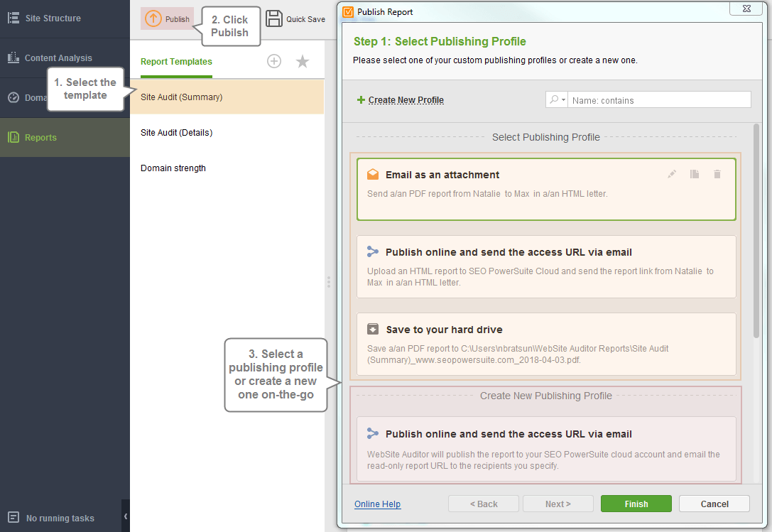Click the Domain Strength gauge icon
Screen dimensions: 772x532
[13, 97]
